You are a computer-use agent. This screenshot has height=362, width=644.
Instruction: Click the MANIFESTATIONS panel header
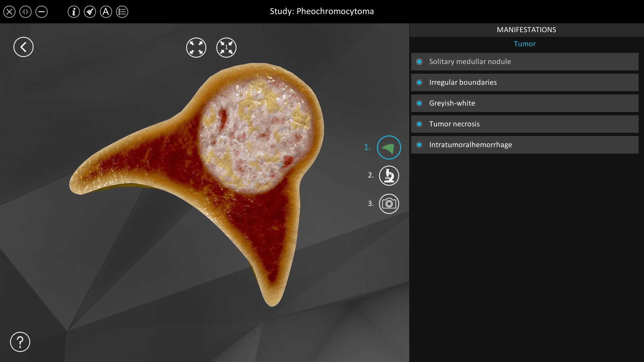click(526, 30)
